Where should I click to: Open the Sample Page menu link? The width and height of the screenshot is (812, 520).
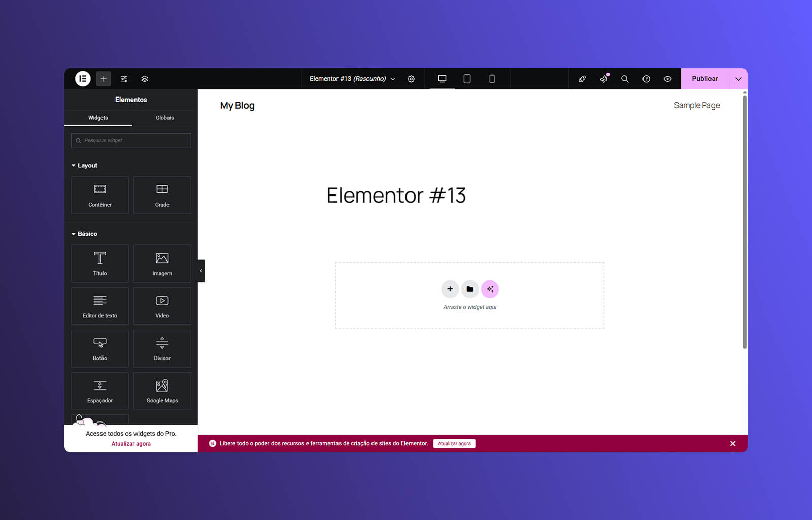pos(697,105)
